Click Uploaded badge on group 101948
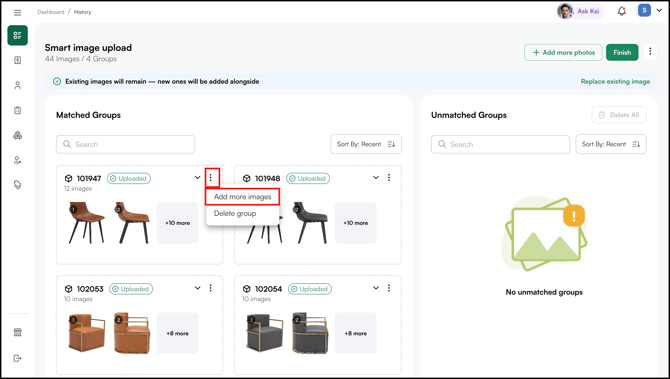The width and height of the screenshot is (670, 379). [308, 179]
